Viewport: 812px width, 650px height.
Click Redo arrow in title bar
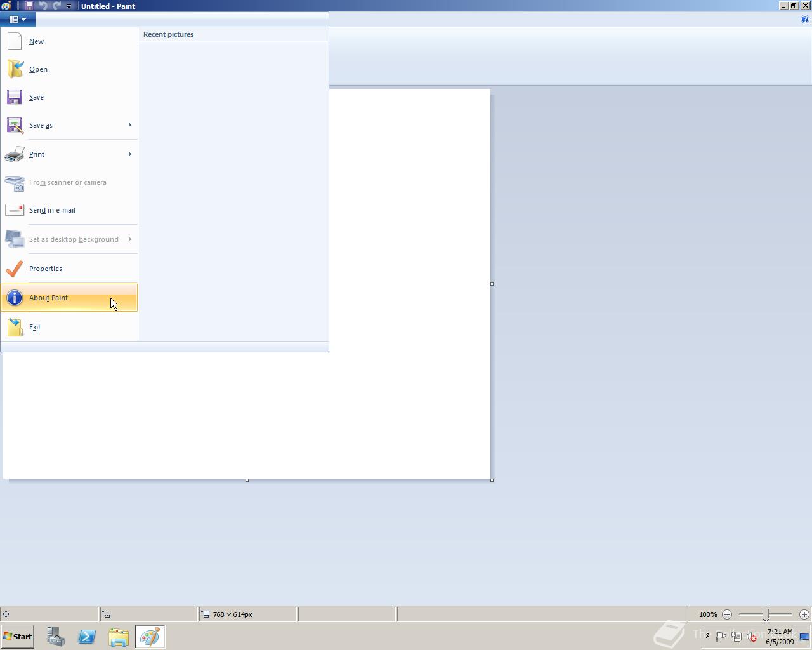pos(56,6)
